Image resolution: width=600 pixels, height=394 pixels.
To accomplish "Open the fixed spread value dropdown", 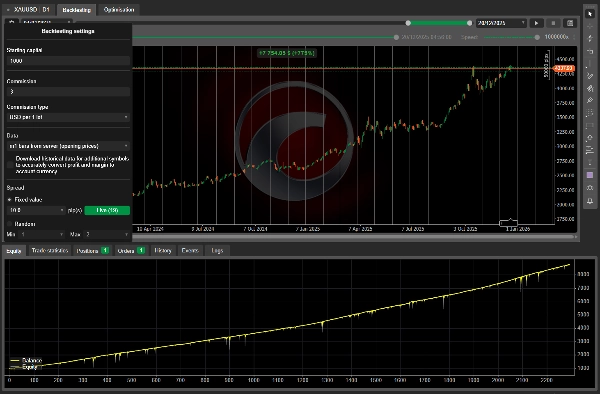I will 36,210.
